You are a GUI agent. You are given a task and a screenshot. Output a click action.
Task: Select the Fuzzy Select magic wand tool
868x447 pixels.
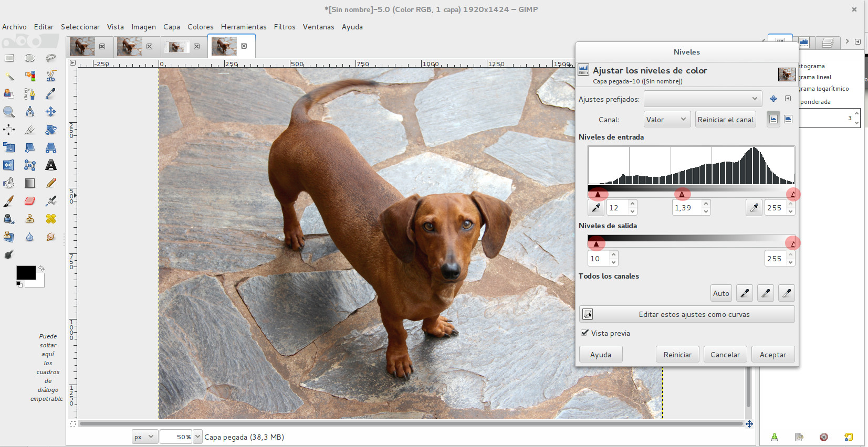coord(9,76)
